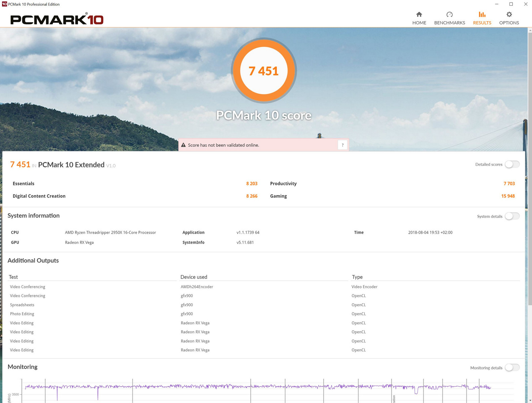Turn on the System details toggle
The image size is (532, 403).
point(512,216)
